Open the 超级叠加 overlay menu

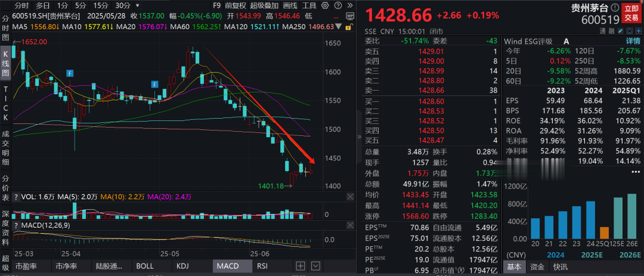[264, 6]
